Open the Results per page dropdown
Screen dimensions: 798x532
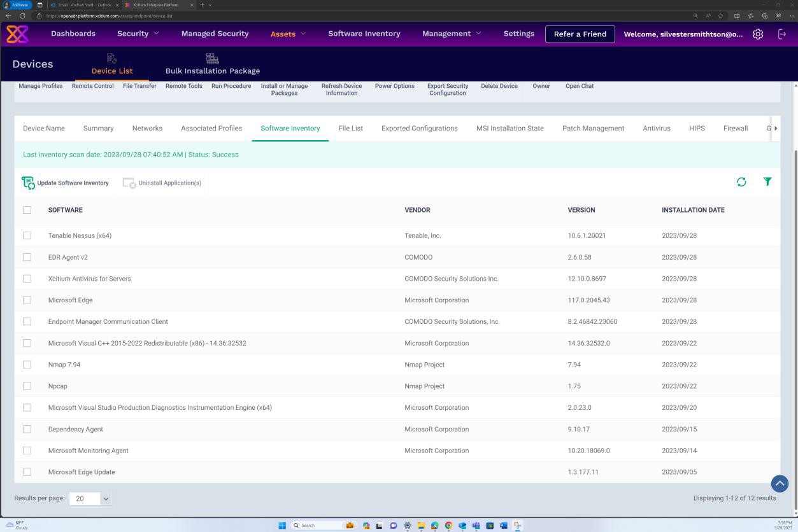[x=89, y=498]
